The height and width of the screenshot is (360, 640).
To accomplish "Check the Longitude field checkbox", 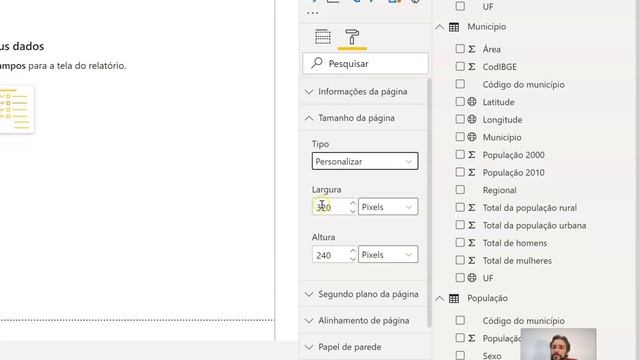I will coord(460,119).
